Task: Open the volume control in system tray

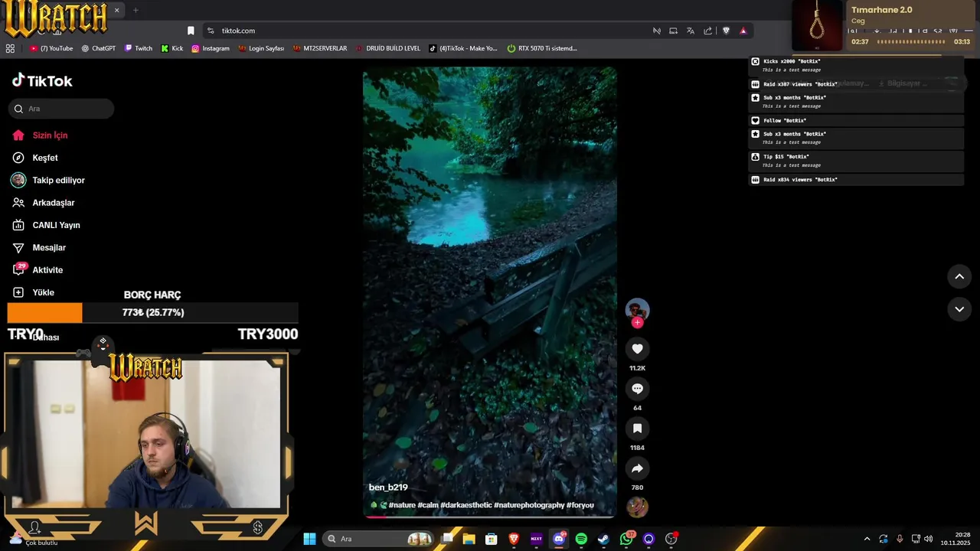Action: (929, 539)
